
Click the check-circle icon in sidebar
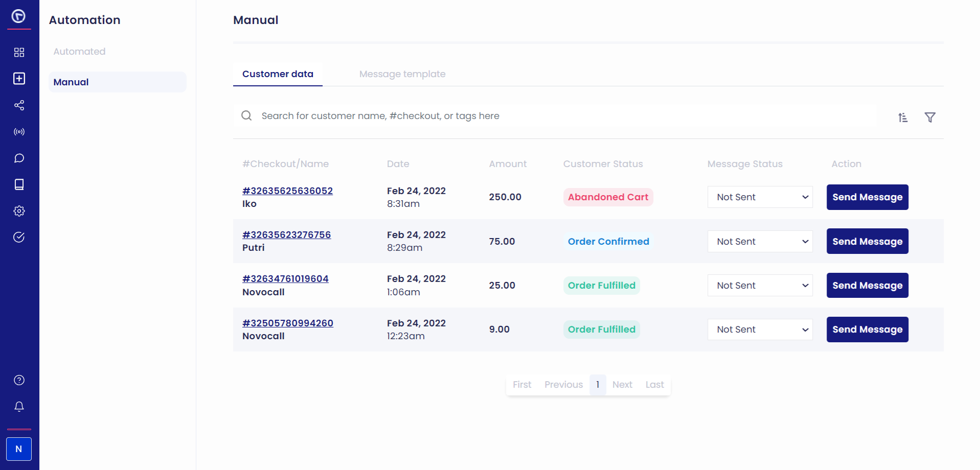pos(19,237)
